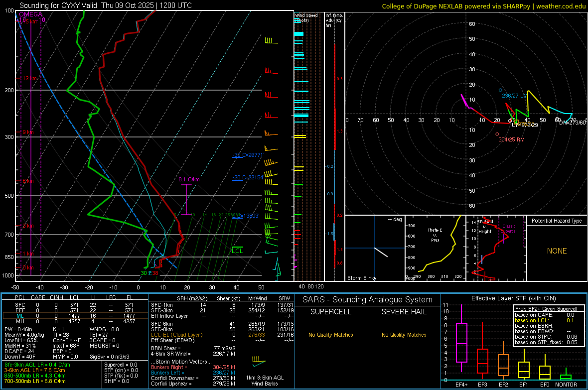
Task: Click the Potential Hazard Type header
Action: pos(557,221)
